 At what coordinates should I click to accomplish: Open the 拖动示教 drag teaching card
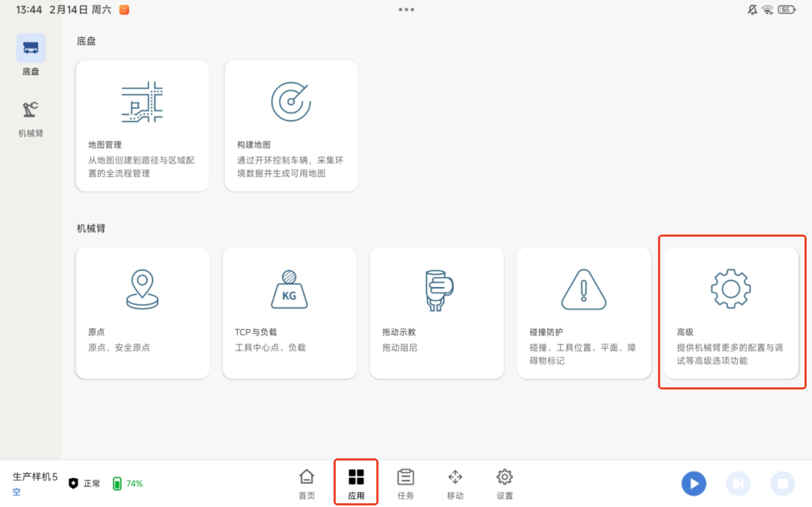point(437,313)
